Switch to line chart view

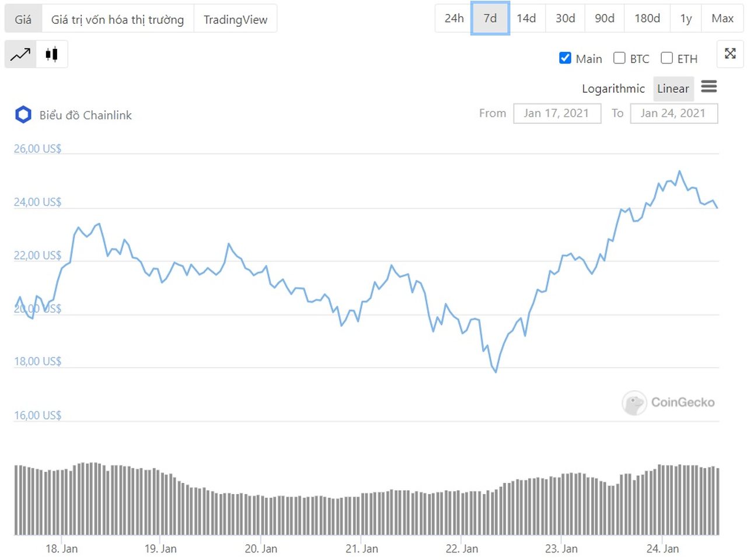20,54
